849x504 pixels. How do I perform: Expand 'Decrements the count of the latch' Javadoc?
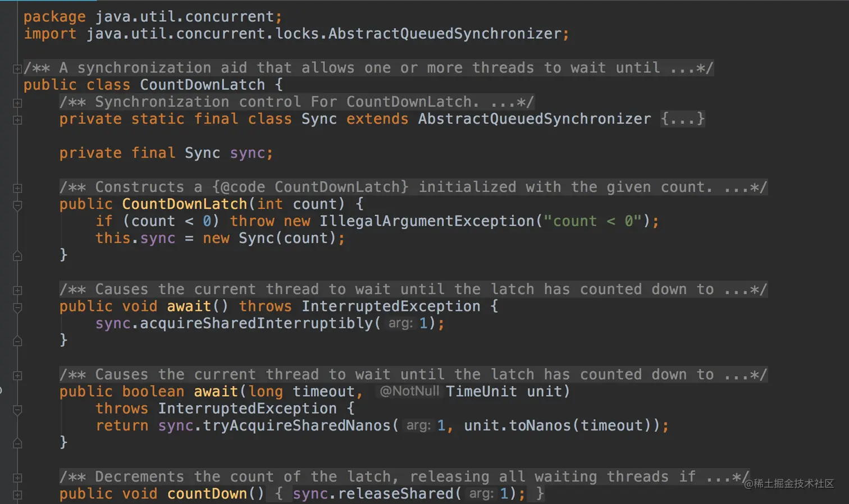pos(17,478)
